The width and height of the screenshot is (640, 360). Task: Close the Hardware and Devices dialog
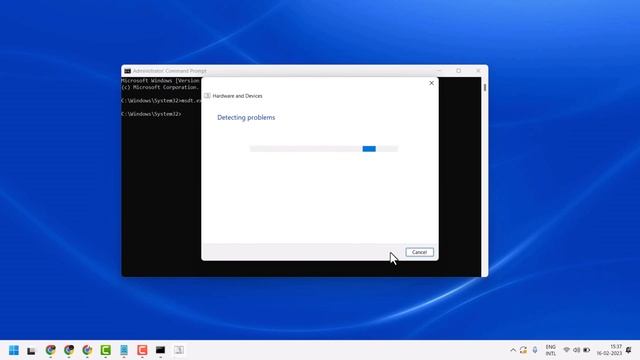point(431,83)
